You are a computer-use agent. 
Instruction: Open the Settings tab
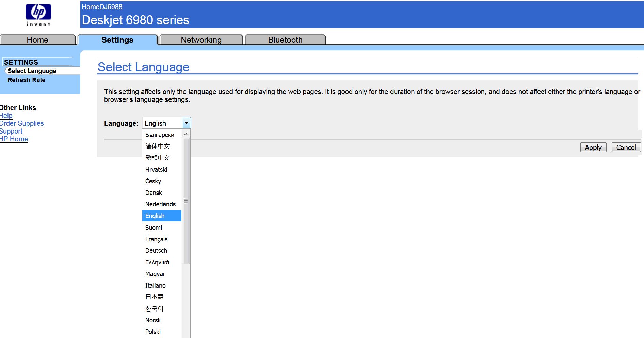point(117,40)
